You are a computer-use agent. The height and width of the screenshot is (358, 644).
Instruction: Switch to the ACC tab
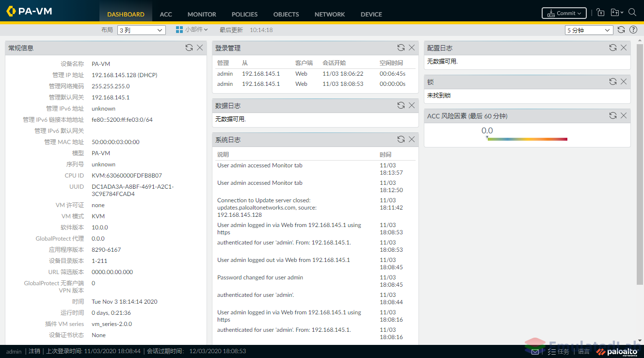pyautogui.click(x=166, y=14)
